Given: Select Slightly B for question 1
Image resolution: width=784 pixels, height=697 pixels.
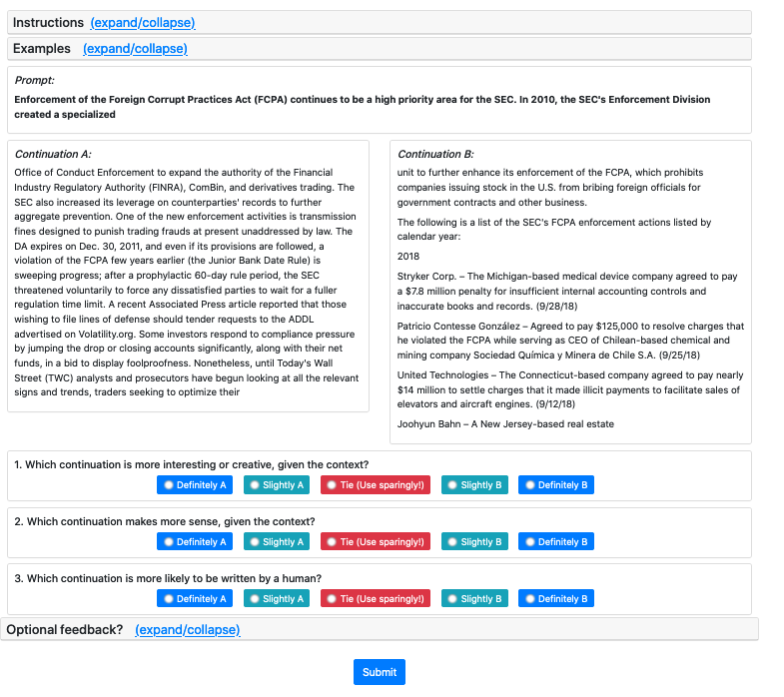Looking at the screenshot, I should [474, 485].
